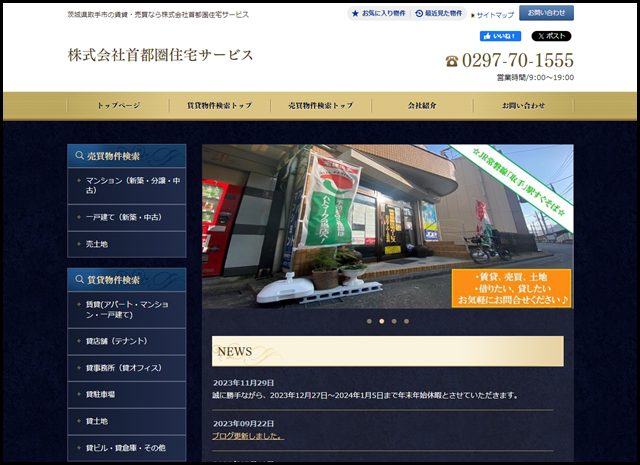This screenshot has width=640, height=465.
Task: Open the 売買物件検索トップ navigation item
Action: click(321, 105)
